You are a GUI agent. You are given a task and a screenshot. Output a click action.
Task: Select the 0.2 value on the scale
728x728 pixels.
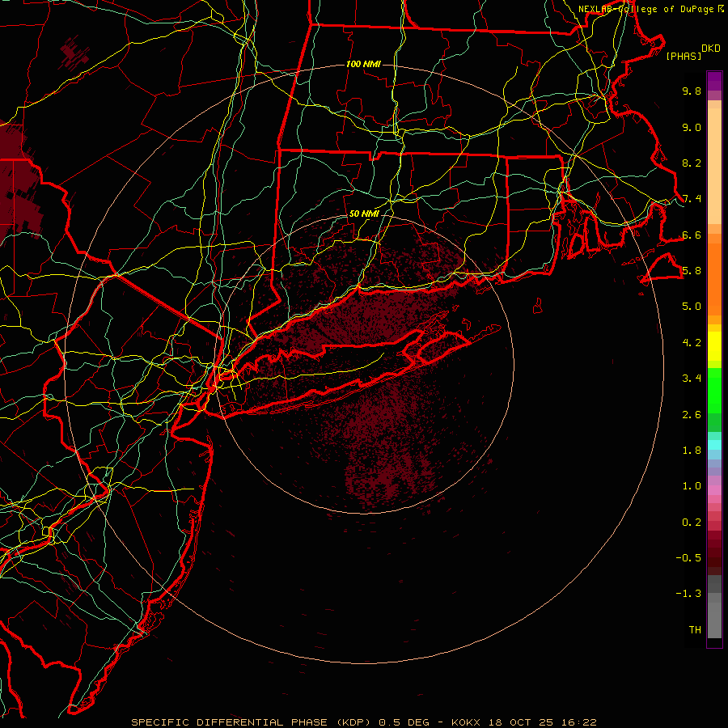[x=692, y=523]
